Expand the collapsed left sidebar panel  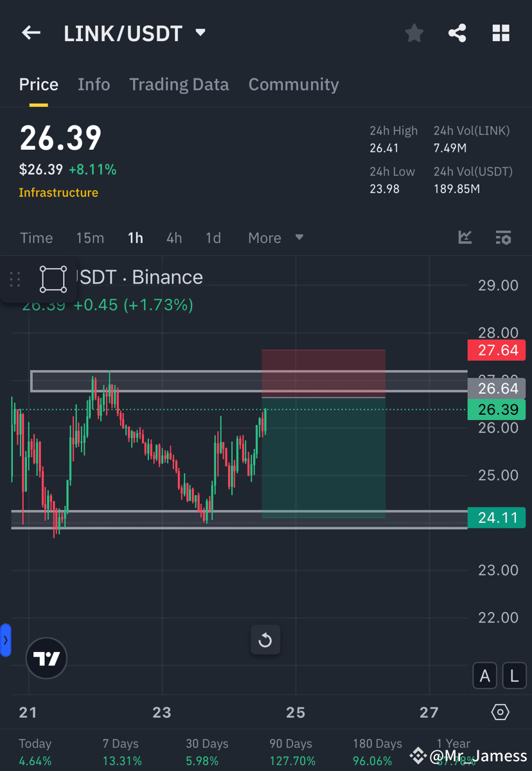click(x=6, y=640)
